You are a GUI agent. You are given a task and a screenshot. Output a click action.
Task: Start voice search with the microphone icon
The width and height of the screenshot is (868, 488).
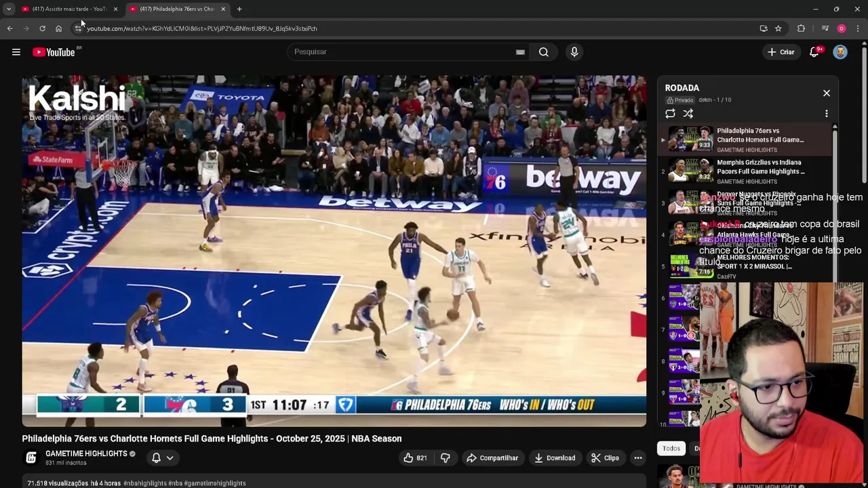[574, 52]
